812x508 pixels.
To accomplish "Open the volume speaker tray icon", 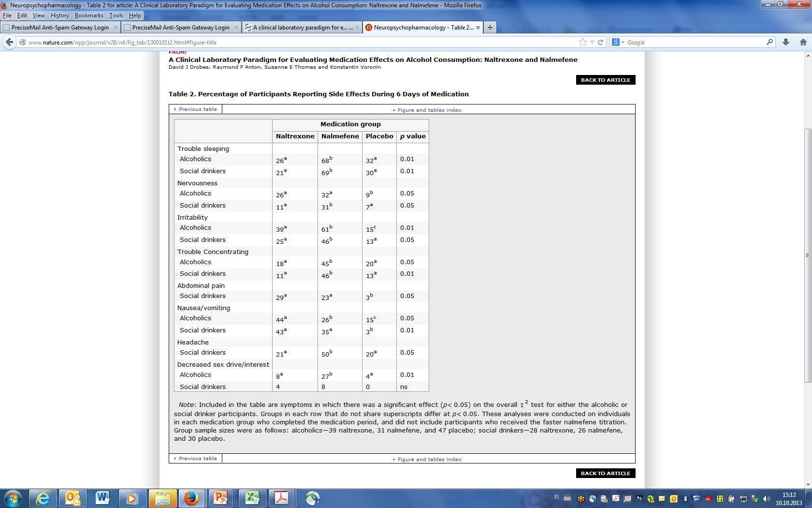I will coord(766,499).
